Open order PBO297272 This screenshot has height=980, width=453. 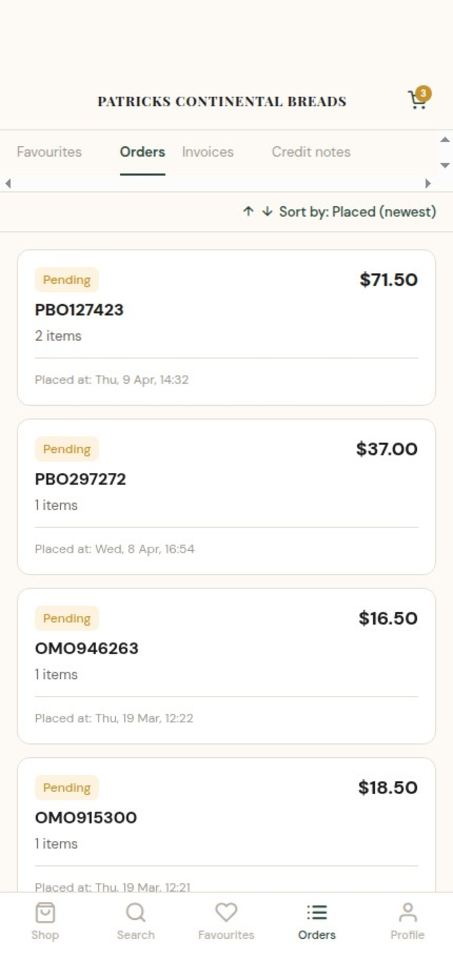click(x=226, y=497)
